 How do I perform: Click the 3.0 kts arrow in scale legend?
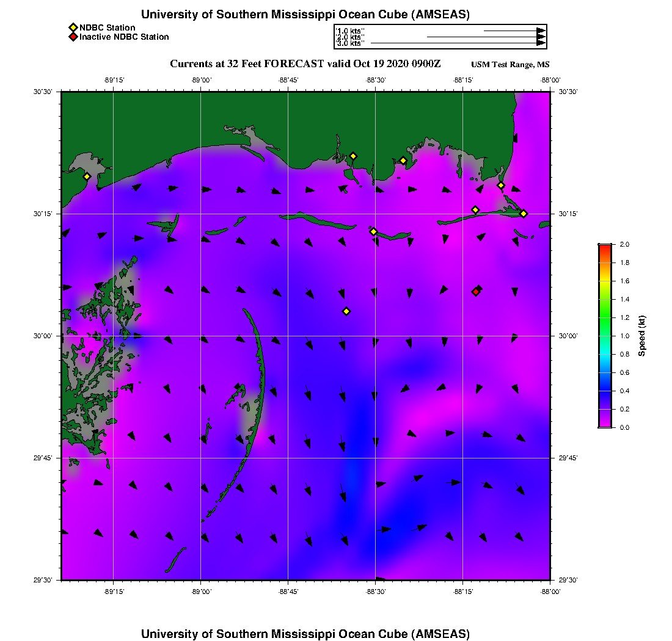pos(458,43)
